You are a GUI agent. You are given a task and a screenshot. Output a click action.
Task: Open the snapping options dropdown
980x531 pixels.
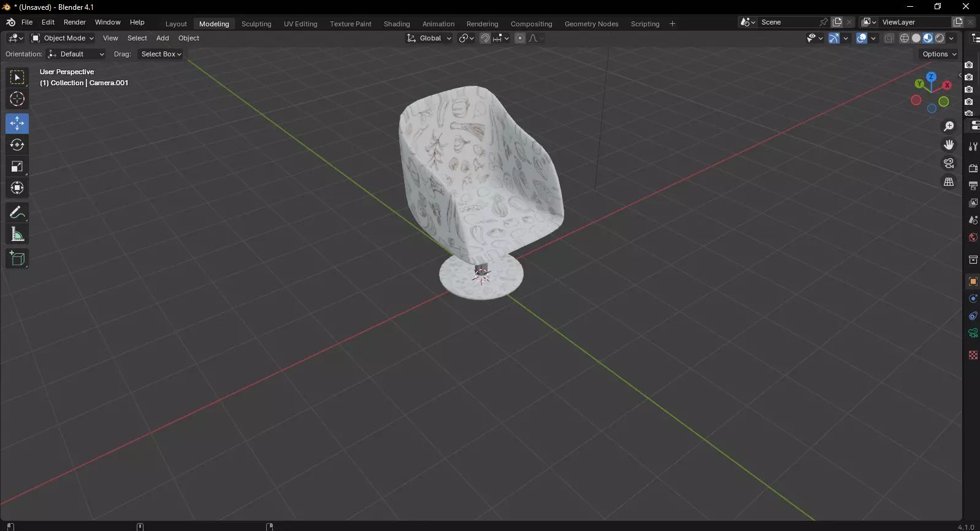click(500, 38)
